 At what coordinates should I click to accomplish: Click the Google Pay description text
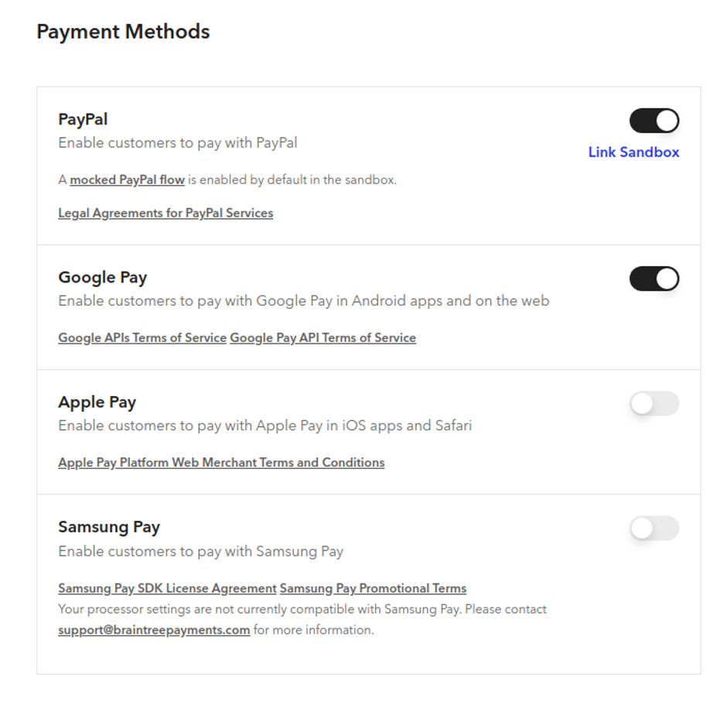coord(303,301)
